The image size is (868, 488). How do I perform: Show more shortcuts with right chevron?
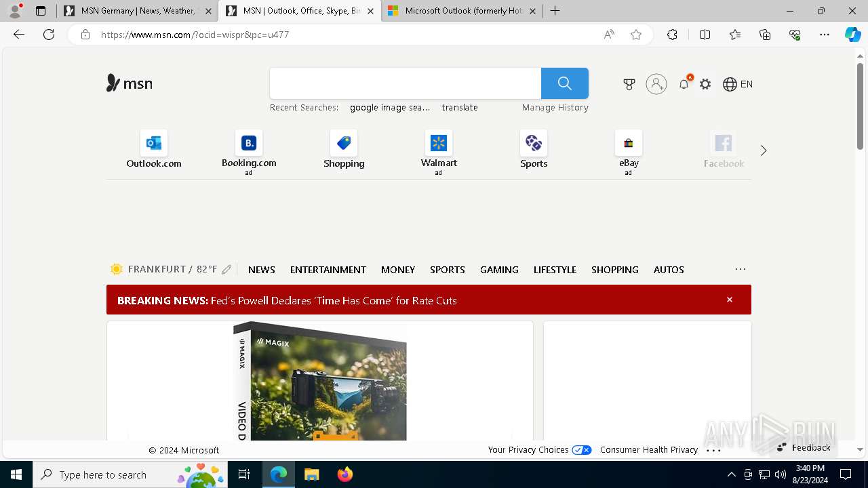tap(764, 150)
